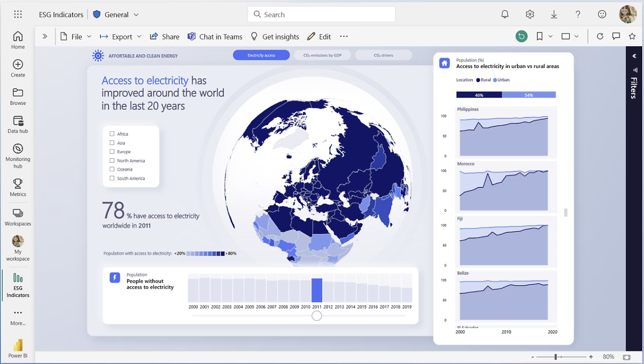Click the 46% rural bar segment
This screenshot has height=364, width=644.
479,95
